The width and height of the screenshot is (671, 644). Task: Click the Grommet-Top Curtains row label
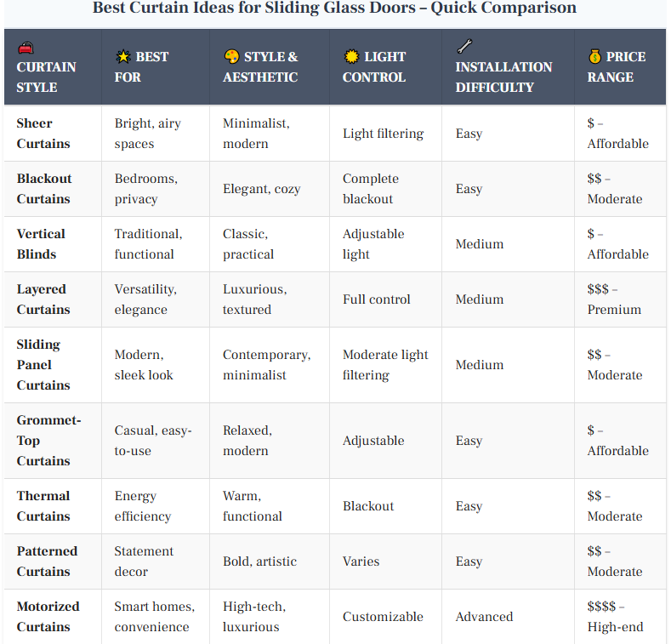pos(48,441)
